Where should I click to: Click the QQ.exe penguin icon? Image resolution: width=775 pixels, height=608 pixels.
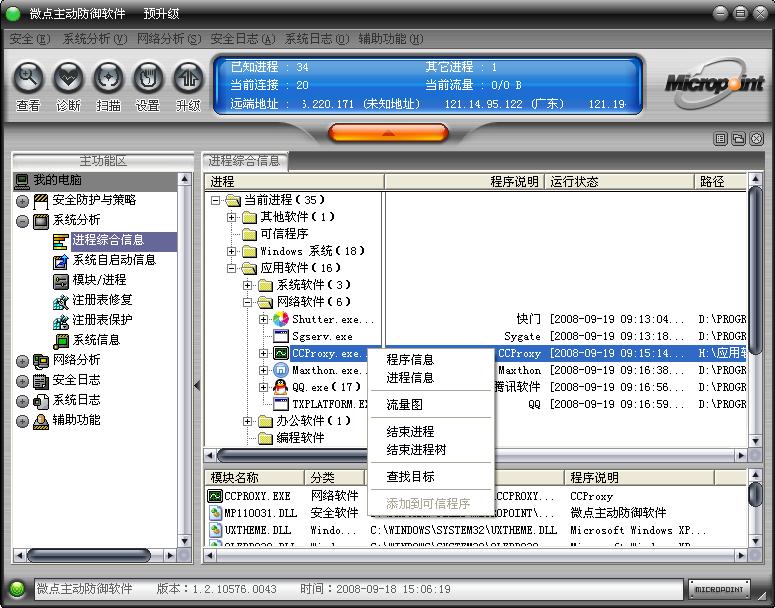point(281,387)
